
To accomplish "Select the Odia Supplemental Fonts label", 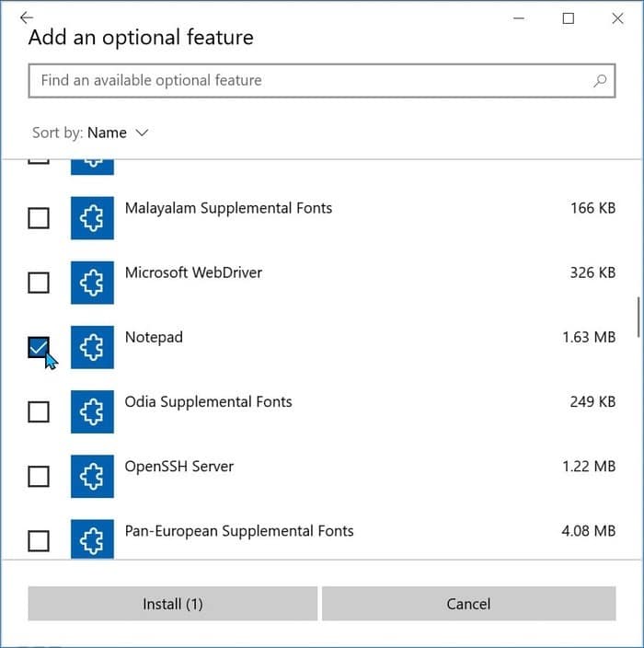I will (x=208, y=401).
